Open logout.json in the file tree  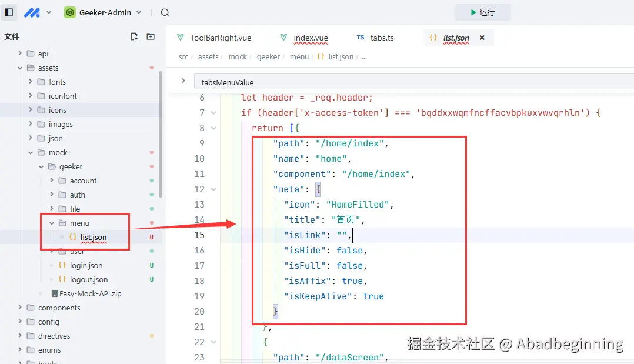[89, 279]
